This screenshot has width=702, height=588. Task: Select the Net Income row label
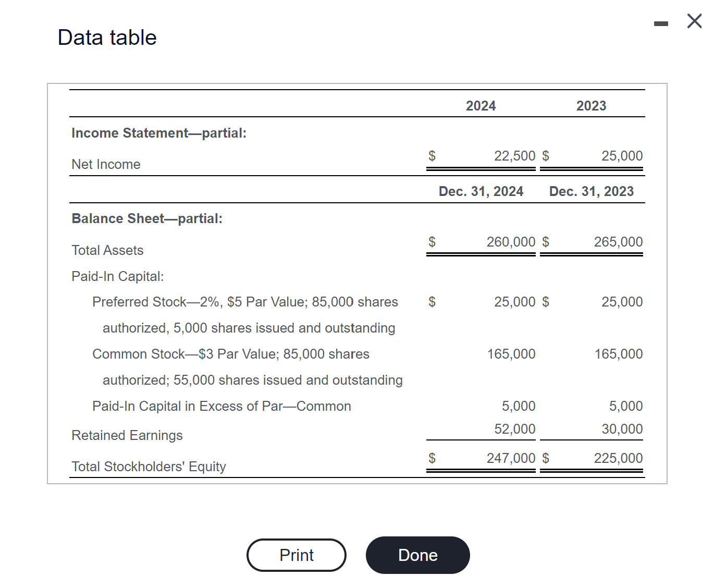tap(106, 164)
